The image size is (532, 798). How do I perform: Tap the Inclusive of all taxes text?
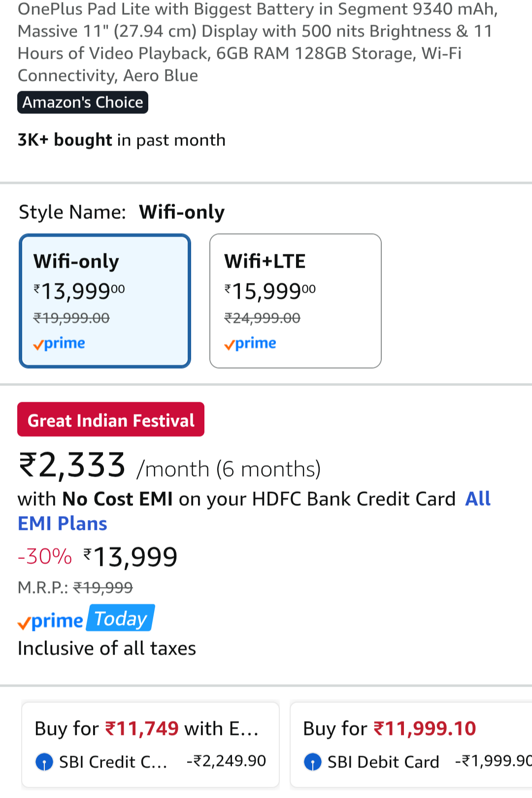107,649
